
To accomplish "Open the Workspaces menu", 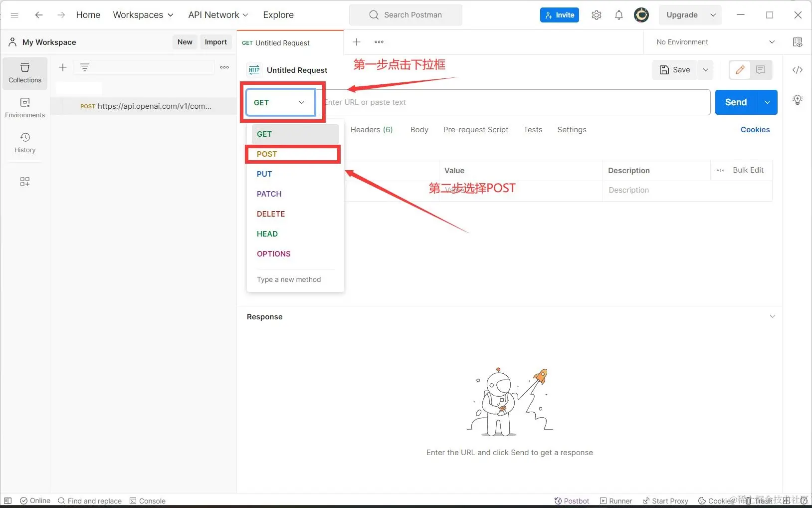I will tap(143, 14).
